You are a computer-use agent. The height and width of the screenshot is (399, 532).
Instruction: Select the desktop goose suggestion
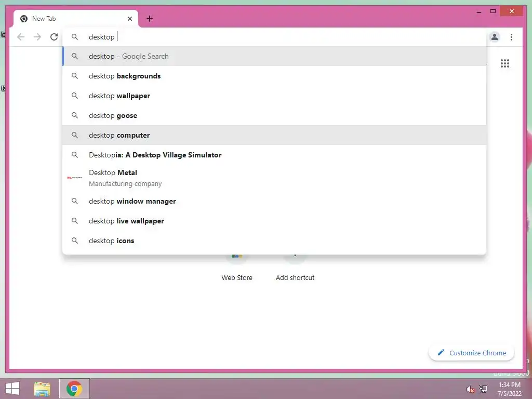tap(274, 115)
